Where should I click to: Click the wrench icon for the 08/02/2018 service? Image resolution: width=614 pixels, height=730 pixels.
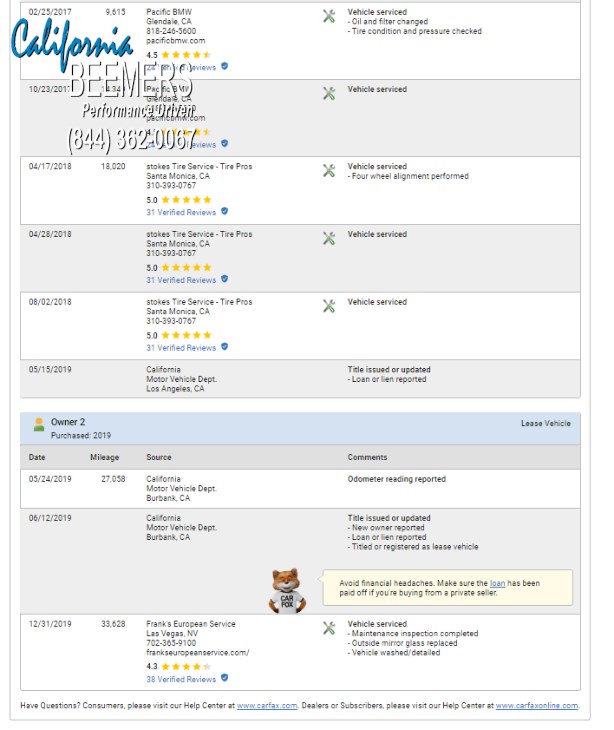tap(329, 305)
